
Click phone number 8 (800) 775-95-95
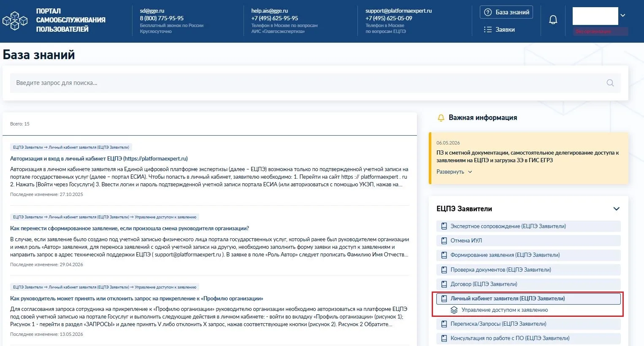(162, 19)
